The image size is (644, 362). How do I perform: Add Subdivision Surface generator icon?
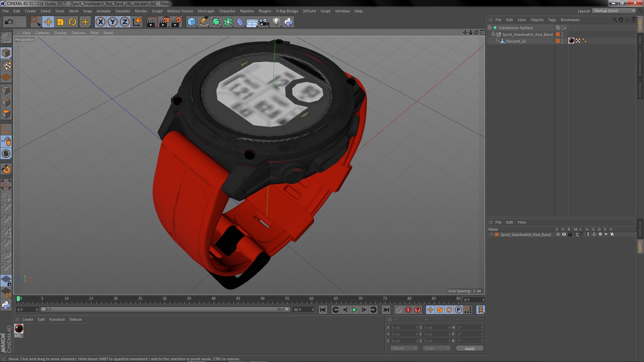pos(216,22)
